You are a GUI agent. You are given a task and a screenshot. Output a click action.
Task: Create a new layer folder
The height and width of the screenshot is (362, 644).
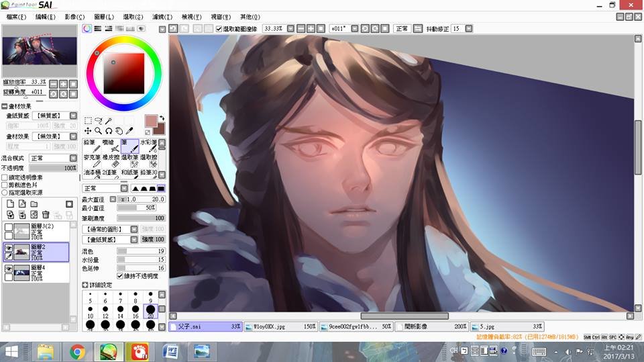[34, 203]
